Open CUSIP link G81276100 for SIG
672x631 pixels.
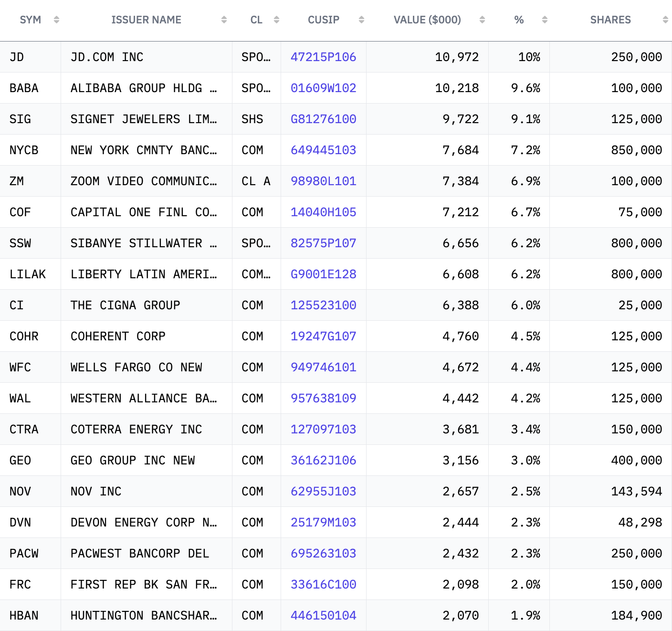pos(324,119)
